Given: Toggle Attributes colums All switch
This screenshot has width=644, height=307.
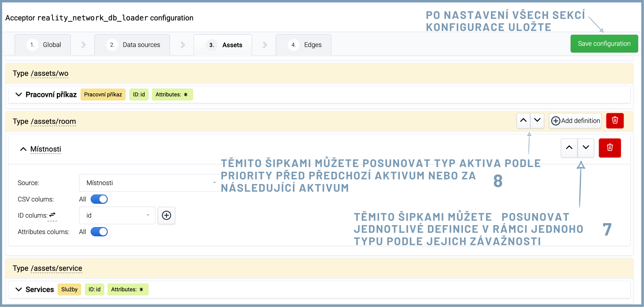Looking at the screenshot, I should [99, 232].
